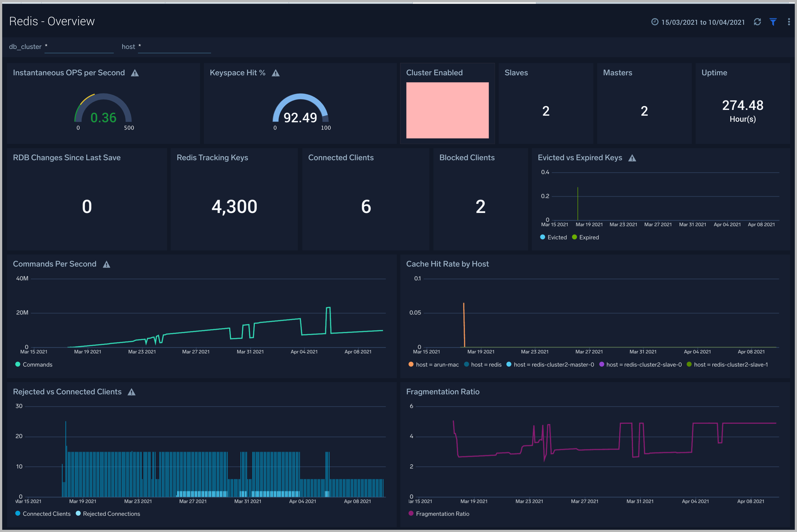Viewport: 797px width, 532px height.
Task: Click the Fragmentation Ratio panel title
Action: coord(443,392)
